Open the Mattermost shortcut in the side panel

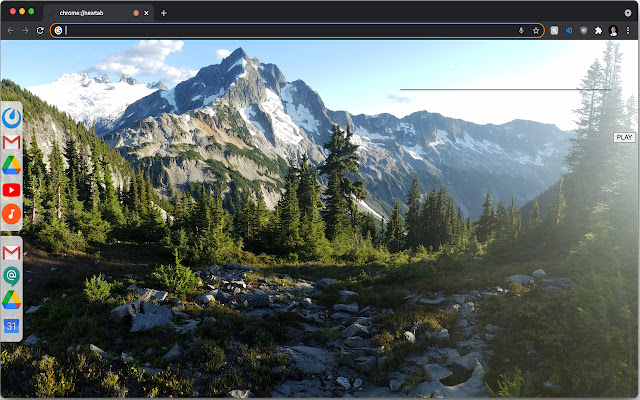[x=11, y=118]
